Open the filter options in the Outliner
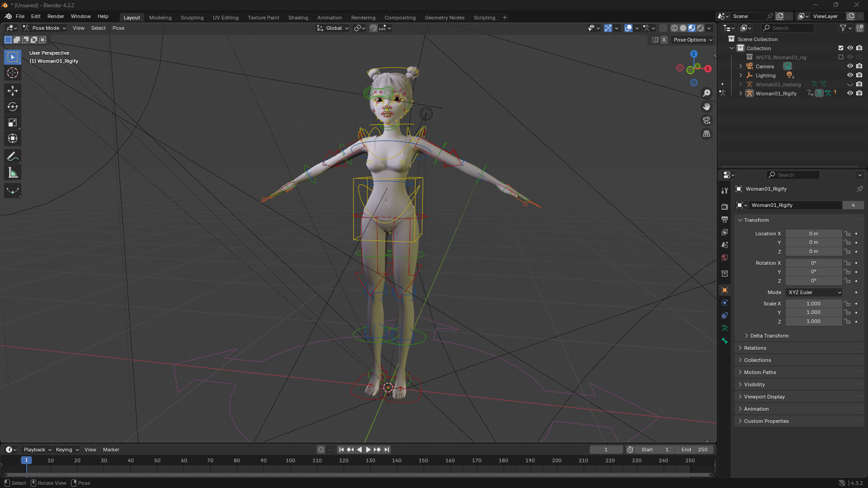 842,28
